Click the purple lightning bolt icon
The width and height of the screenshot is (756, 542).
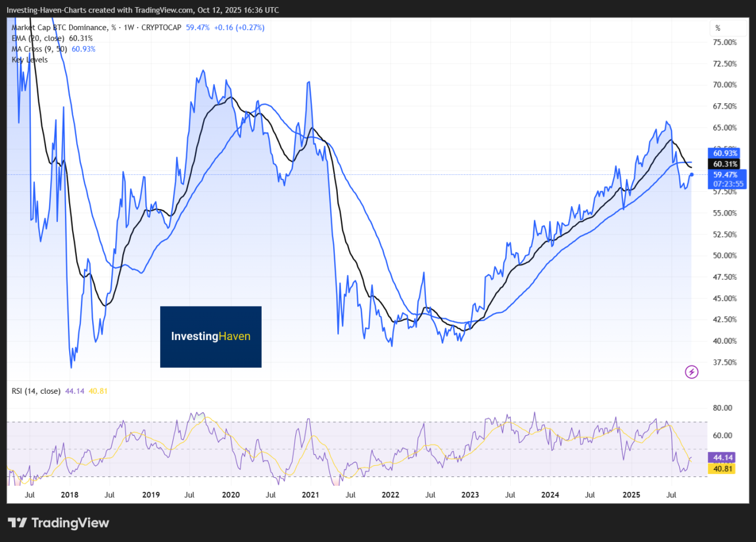tap(692, 372)
